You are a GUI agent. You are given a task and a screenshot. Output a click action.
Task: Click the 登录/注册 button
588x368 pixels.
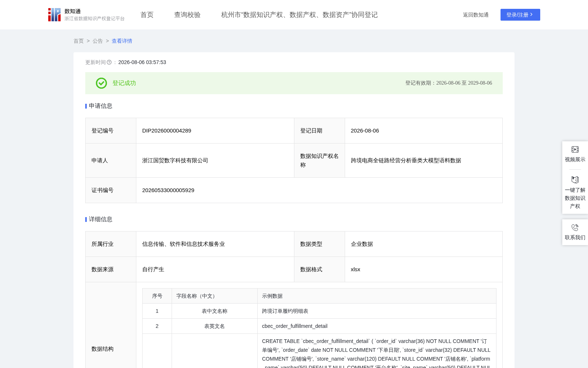[x=520, y=15]
